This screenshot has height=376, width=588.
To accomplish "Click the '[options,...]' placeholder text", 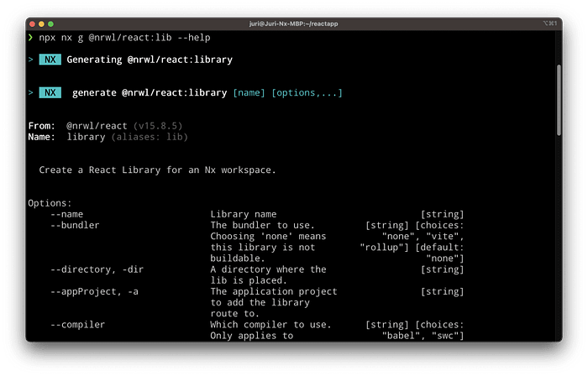I will coord(307,92).
